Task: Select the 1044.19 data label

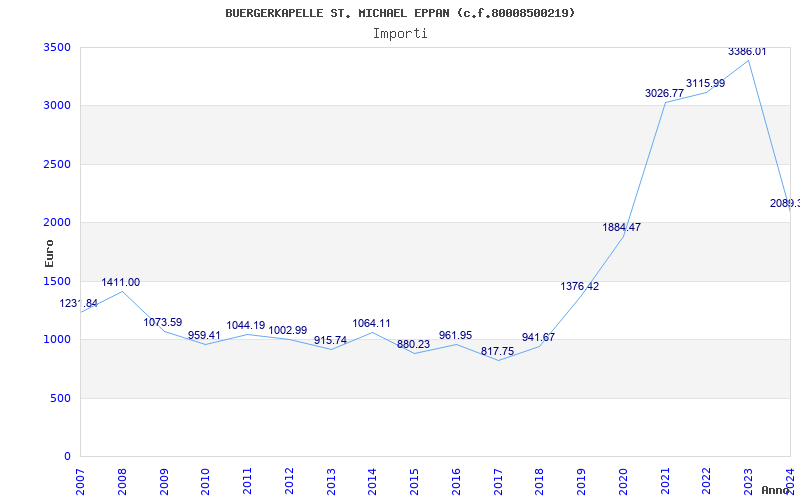Action: tap(246, 326)
